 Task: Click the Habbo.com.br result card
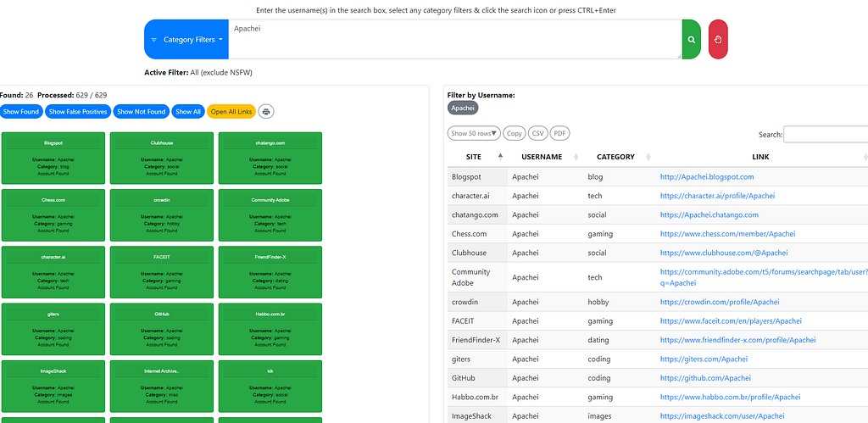270,329
